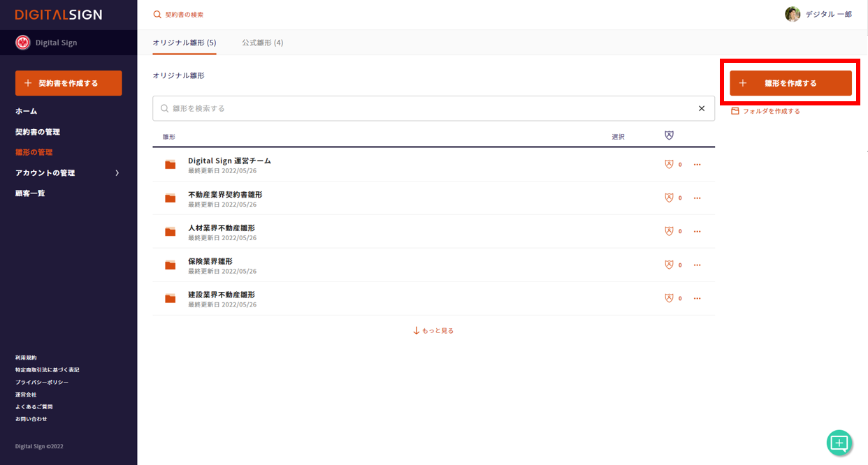868x465 pixels.
Task: Click the user avatar for デジタル 一郎
Action: pos(793,14)
